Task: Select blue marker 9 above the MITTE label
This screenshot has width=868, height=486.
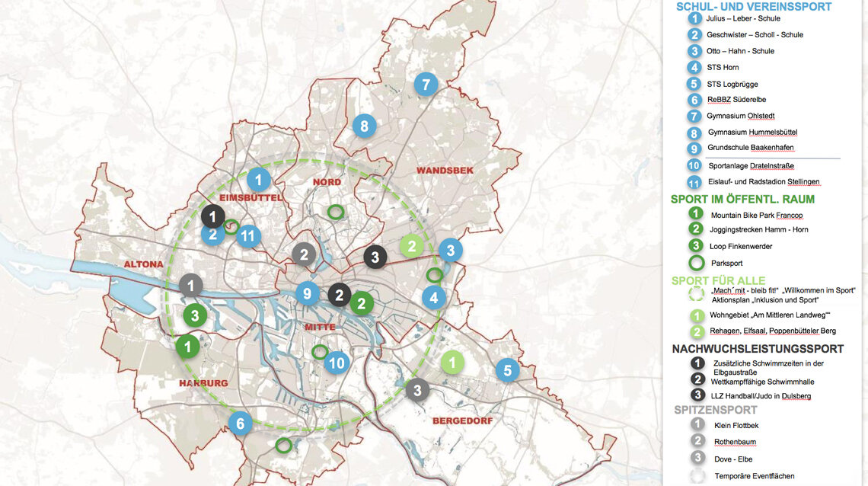Action: tap(308, 293)
